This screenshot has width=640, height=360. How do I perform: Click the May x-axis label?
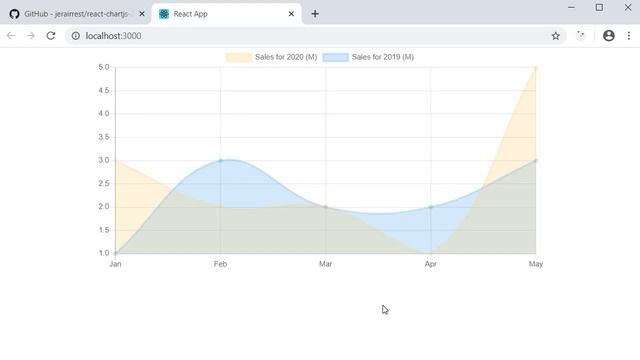[536, 264]
